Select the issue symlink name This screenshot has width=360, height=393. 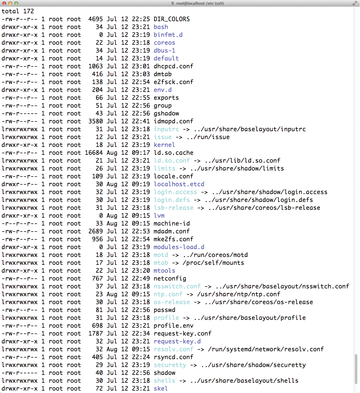[162, 137]
